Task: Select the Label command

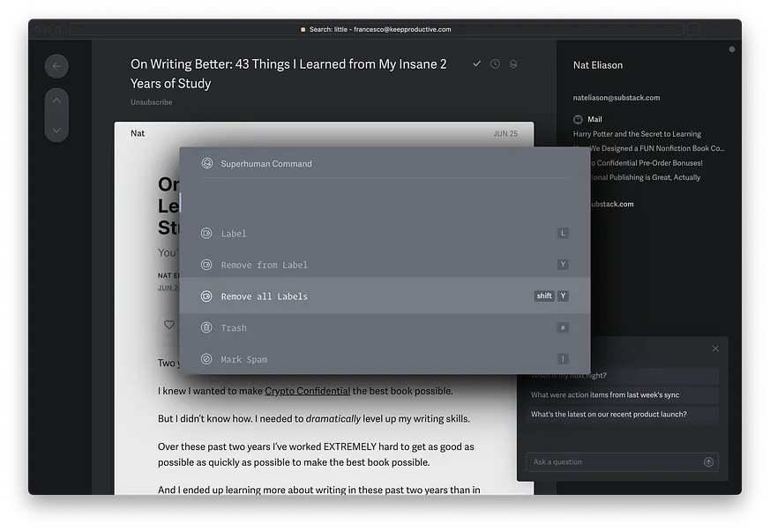Action: (x=385, y=233)
